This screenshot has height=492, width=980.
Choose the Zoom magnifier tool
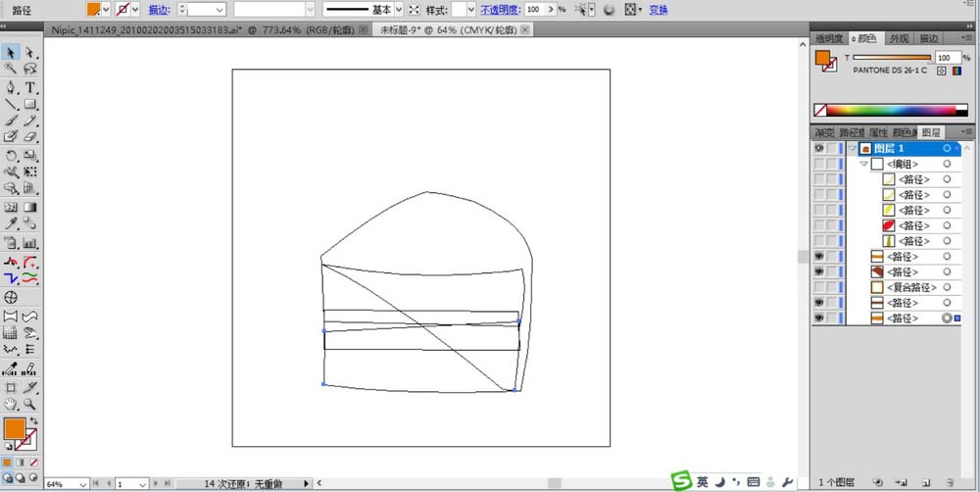click(30, 403)
